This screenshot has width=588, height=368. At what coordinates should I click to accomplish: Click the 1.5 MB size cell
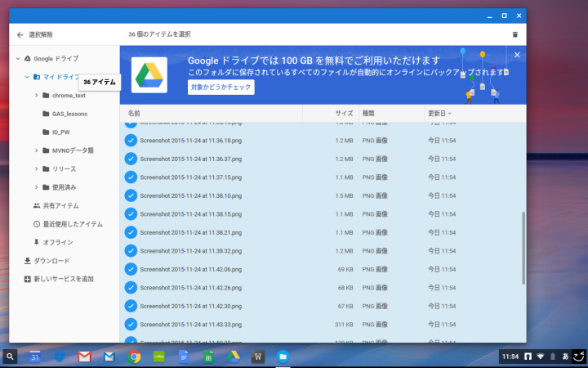tap(344, 195)
